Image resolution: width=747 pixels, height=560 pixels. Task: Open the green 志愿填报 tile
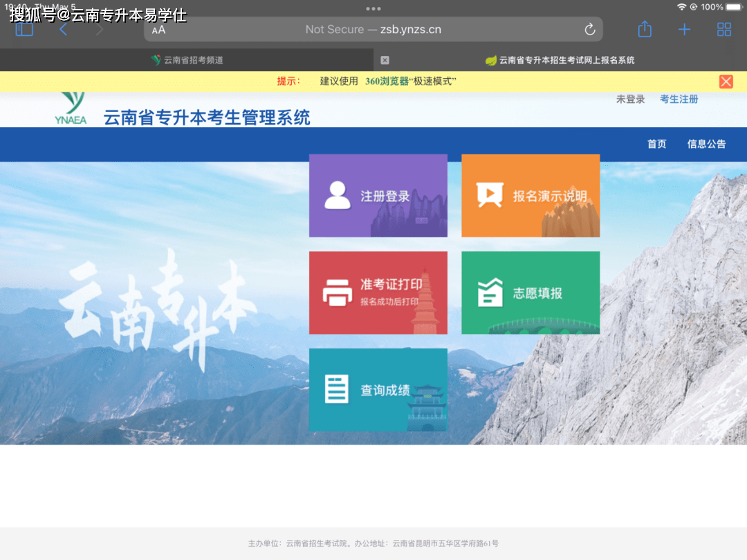tap(531, 292)
